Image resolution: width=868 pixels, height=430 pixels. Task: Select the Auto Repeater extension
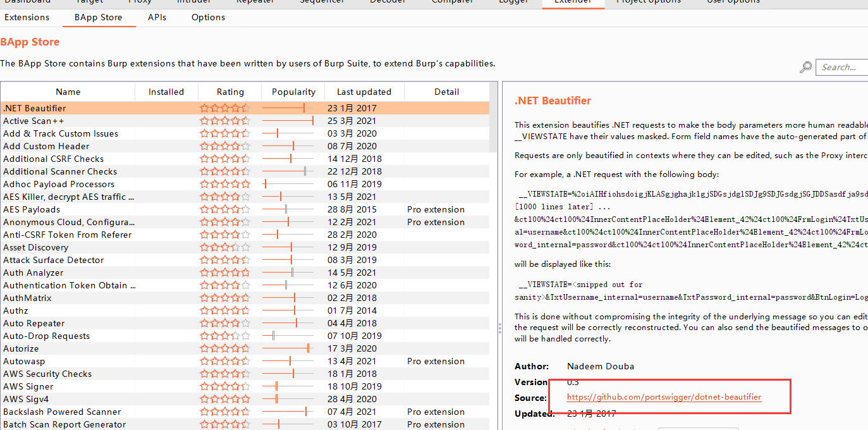[x=245, y=323]
